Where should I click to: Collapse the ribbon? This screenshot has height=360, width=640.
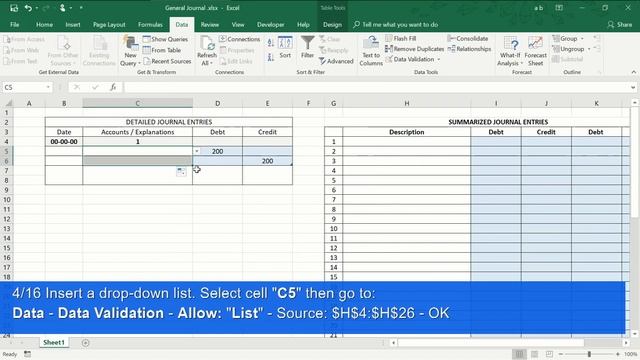click(633, 72)
